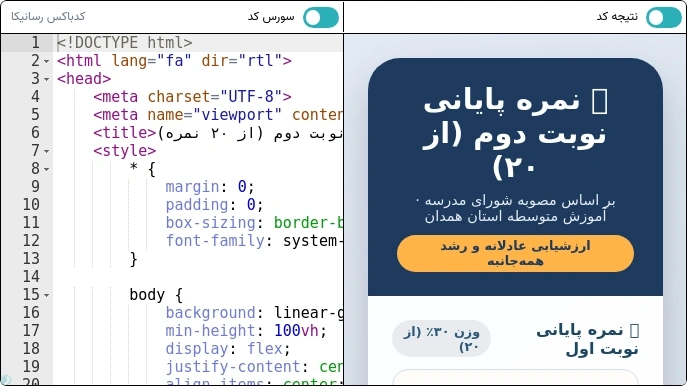Image resolution: width=687 pixels, height=386 pixels.
Task: Collapse the html tag fold on line 2
Action: 46,61
